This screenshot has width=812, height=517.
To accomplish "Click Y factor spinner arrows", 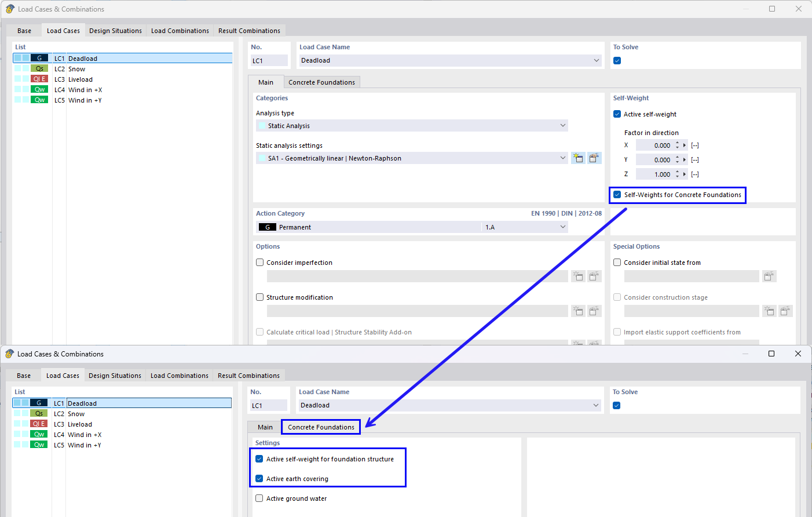I will pyautogui.click(x=678, y=160).
